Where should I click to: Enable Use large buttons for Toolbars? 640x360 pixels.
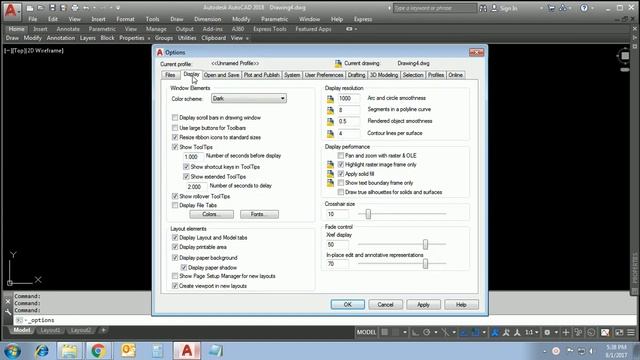[175, 128]
